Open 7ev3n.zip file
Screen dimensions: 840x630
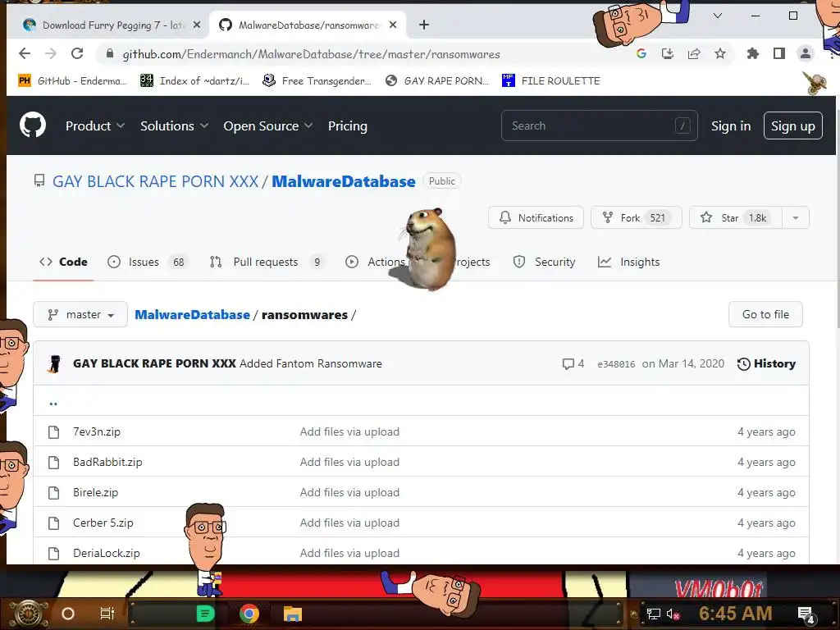[97, 431]
